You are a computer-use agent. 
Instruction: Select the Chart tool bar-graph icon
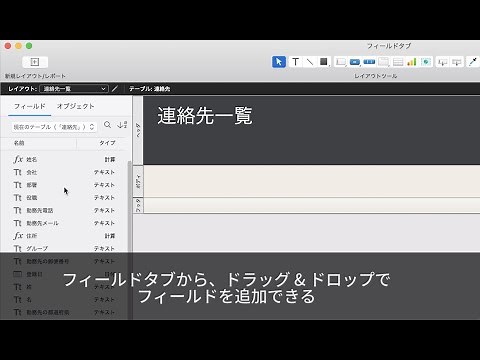[x=412, y=62]
